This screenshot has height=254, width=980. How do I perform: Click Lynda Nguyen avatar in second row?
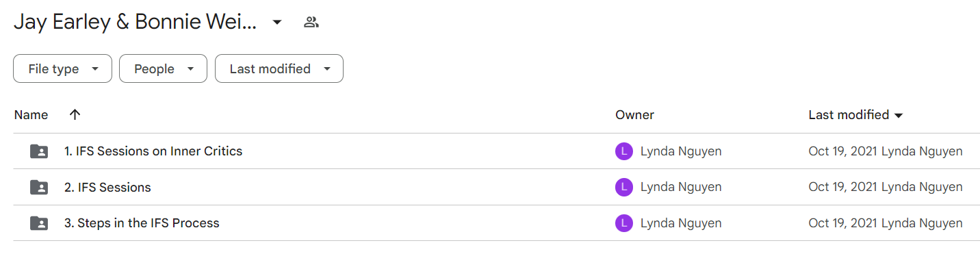pyautogui.click(x=623, y=187)
